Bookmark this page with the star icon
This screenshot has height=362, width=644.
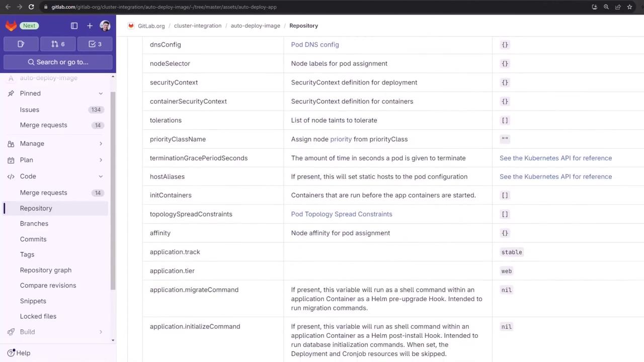[629, 7]
